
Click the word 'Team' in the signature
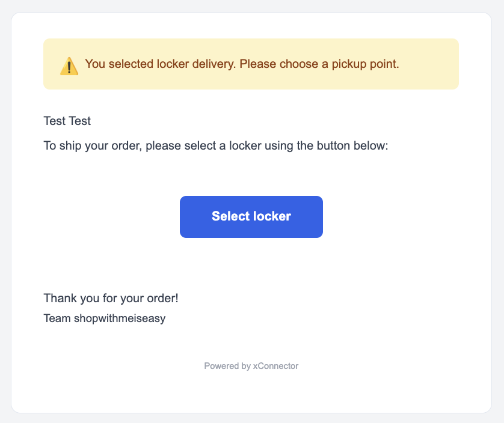[57, 318]
